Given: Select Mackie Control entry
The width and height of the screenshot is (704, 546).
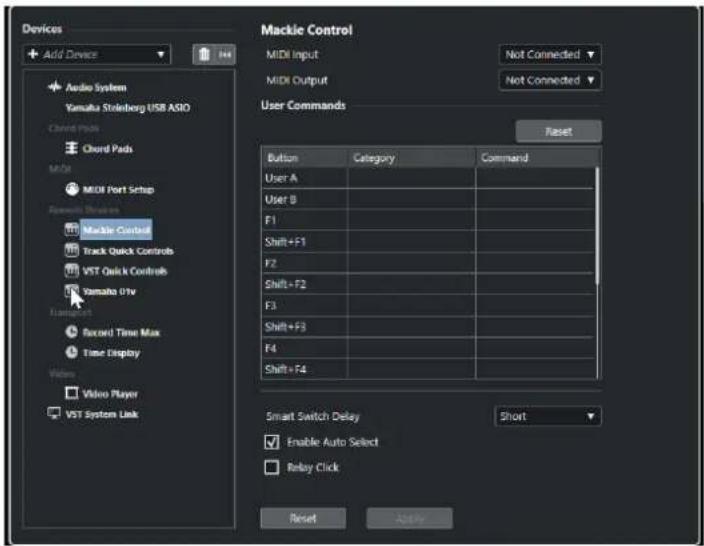Looking at the screenshot, I should click(x=116, y=230).
